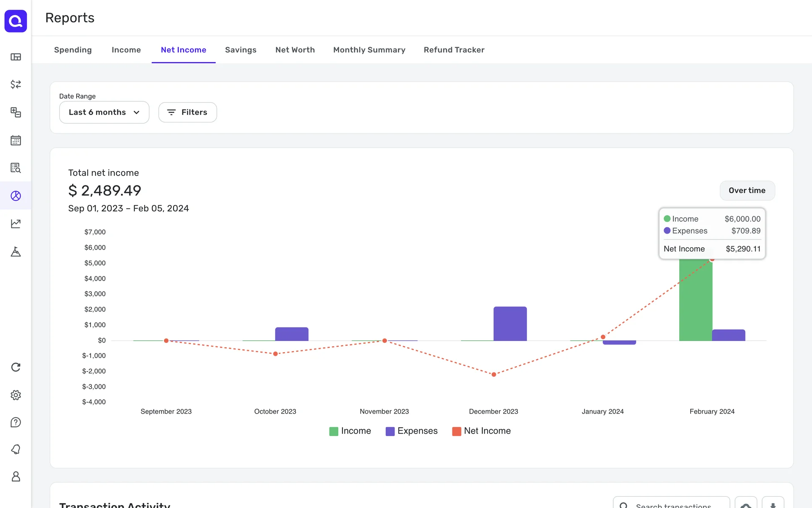Viewport: 812px width, 508px height.
Task: Toggle Income series in chart legend
Action: [x=350, y=431]
